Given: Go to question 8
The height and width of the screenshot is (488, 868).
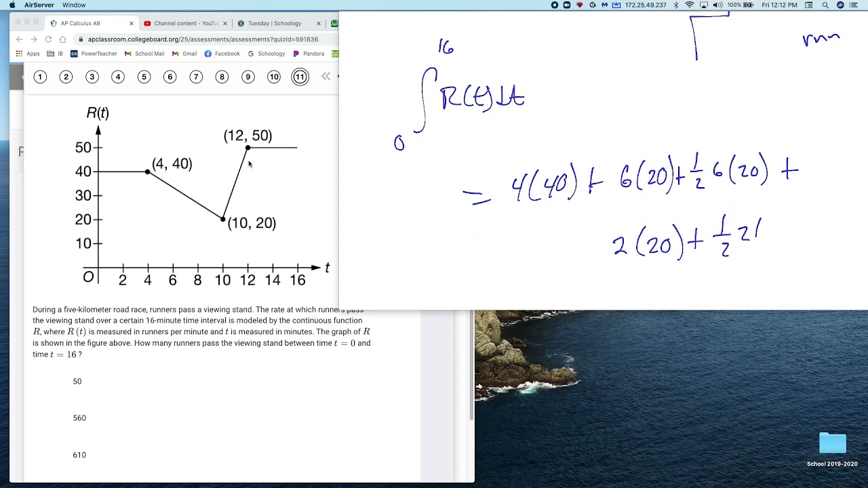Looking at the screenshot, I should coord(222,77).
